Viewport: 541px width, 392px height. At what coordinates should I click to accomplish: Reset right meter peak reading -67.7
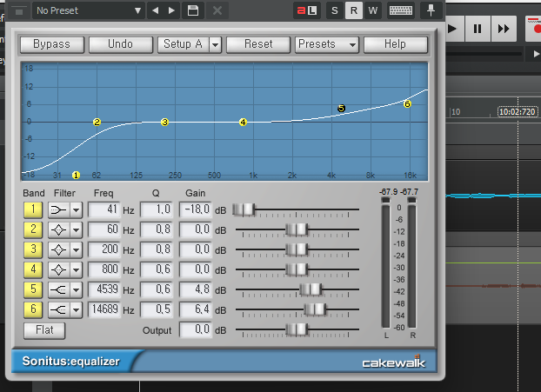pos(409,192)
